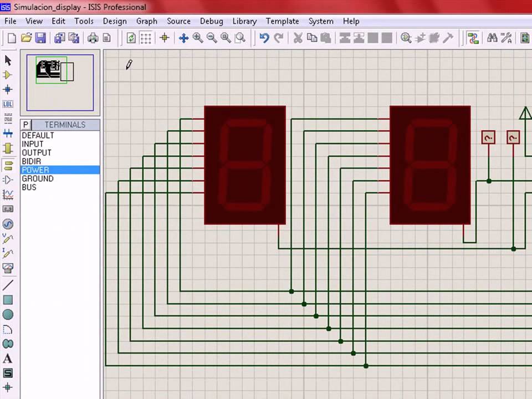Select the Component Mode tool
Viewport: 532px width, 399px height.
8,75
